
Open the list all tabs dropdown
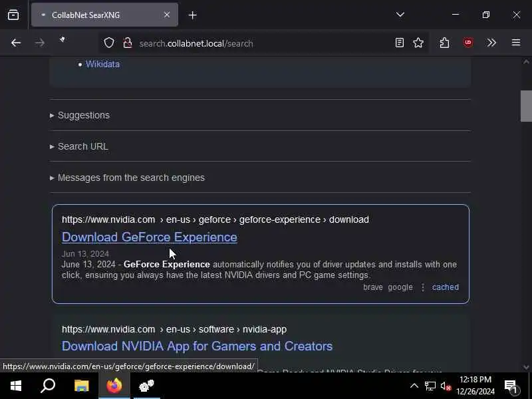pos(400,15)
